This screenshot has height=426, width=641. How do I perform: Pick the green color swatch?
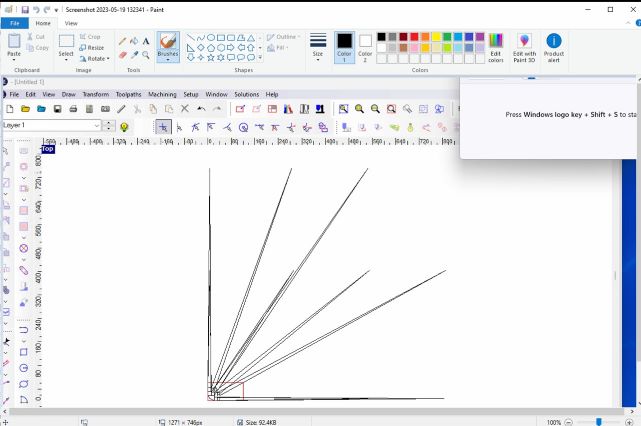tap(447, 37)
